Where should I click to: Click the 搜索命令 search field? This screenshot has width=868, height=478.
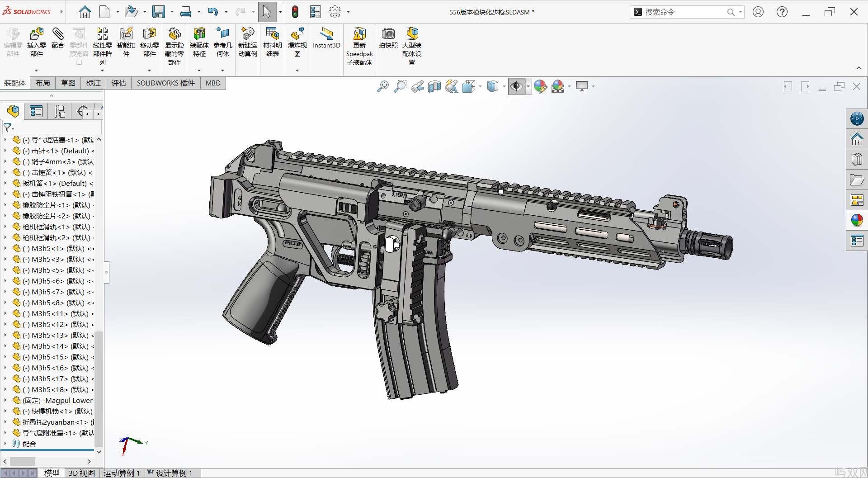683,12
